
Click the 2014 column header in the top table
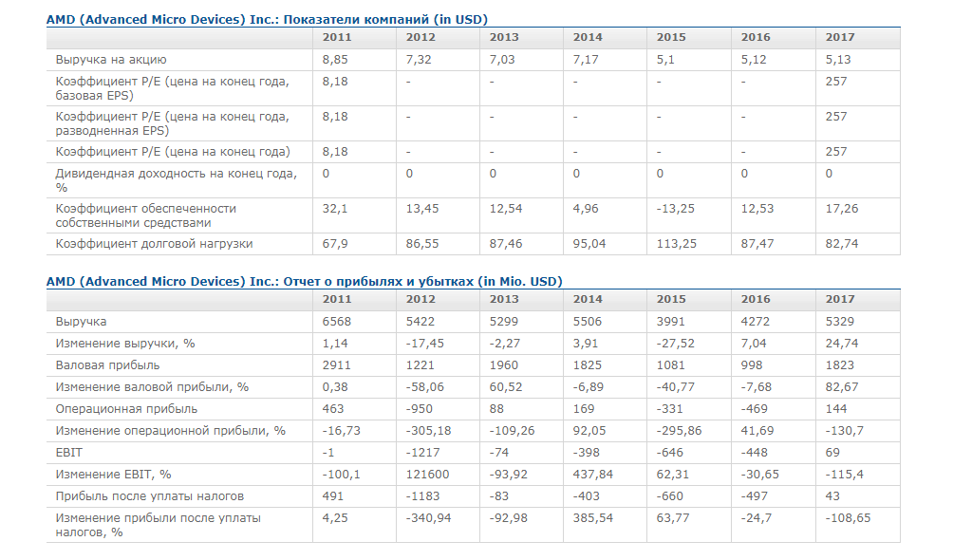click(x=587, y=37)
